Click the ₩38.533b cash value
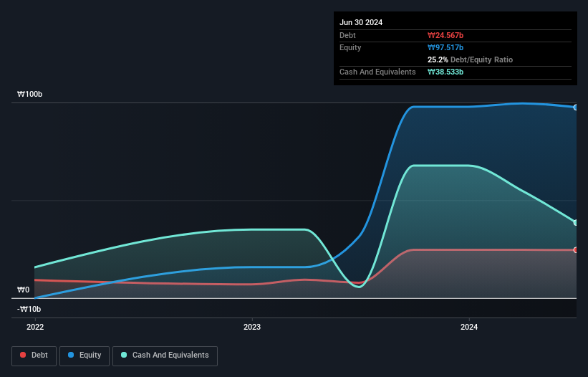The image size is (588, 377). pyautogui.click(x=445, y=72)
